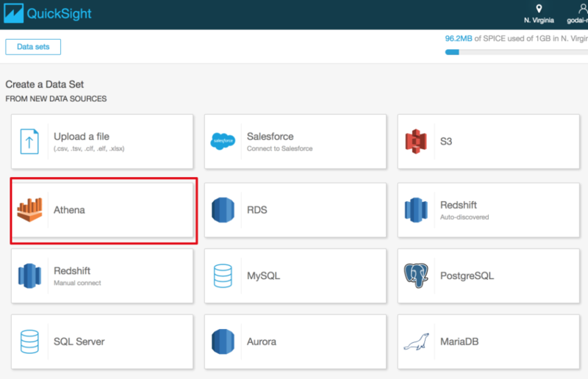Select the PostgreSQL elephant icon

click(416, 275)
